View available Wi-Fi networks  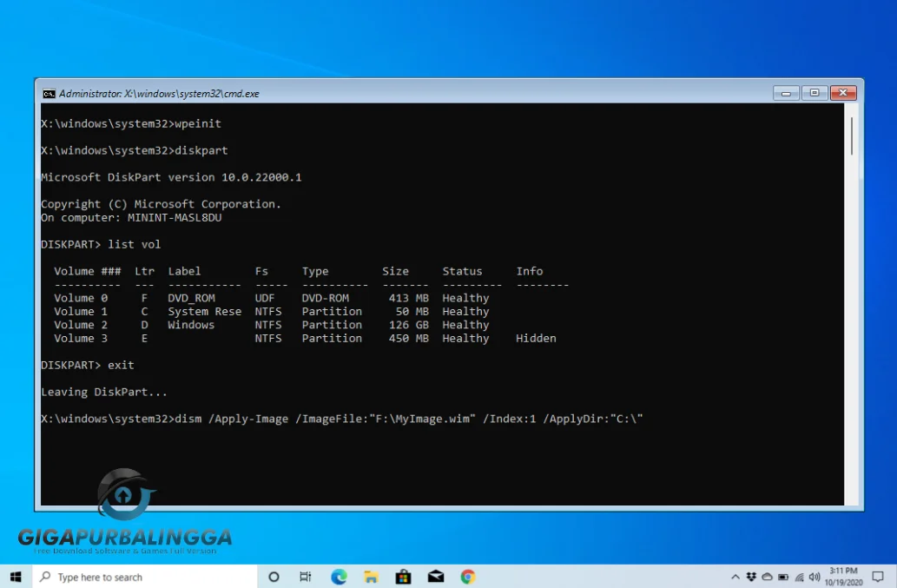click(x=799, y=576)
